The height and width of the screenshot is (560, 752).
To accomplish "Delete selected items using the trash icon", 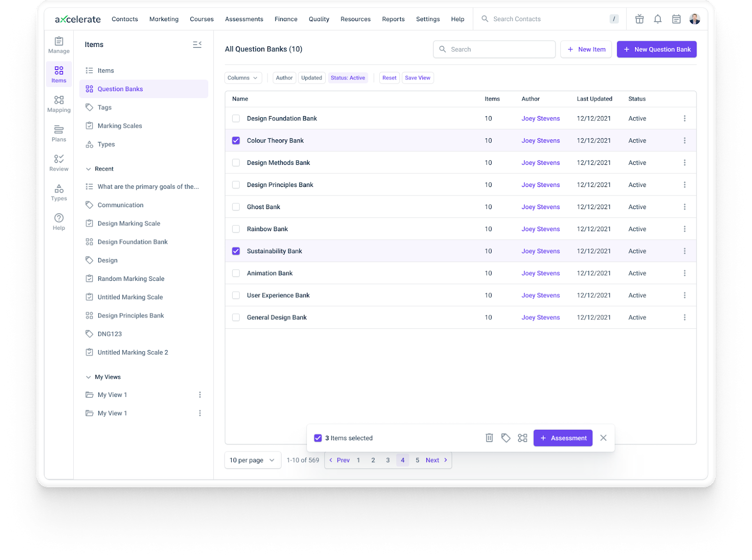I will point(489,437).
